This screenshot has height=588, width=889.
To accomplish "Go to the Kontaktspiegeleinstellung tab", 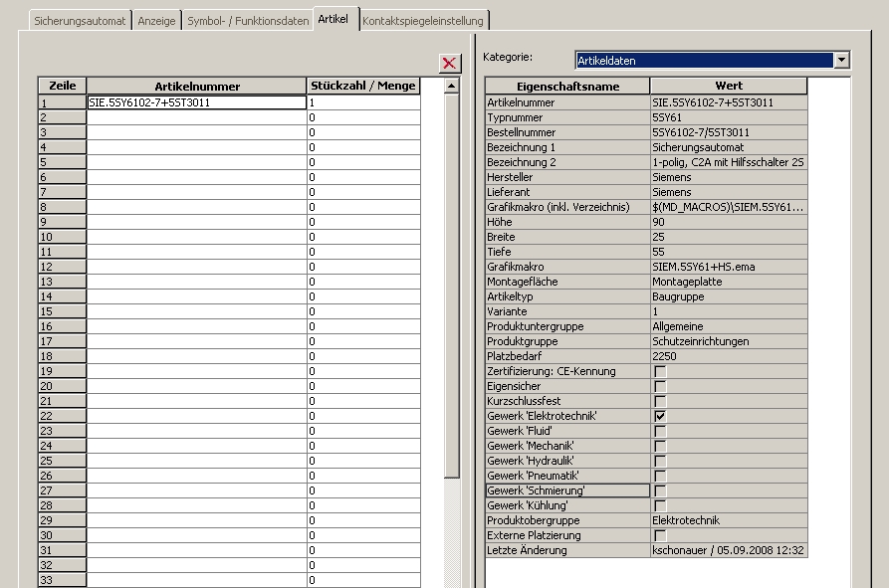I will click(423, 21).
